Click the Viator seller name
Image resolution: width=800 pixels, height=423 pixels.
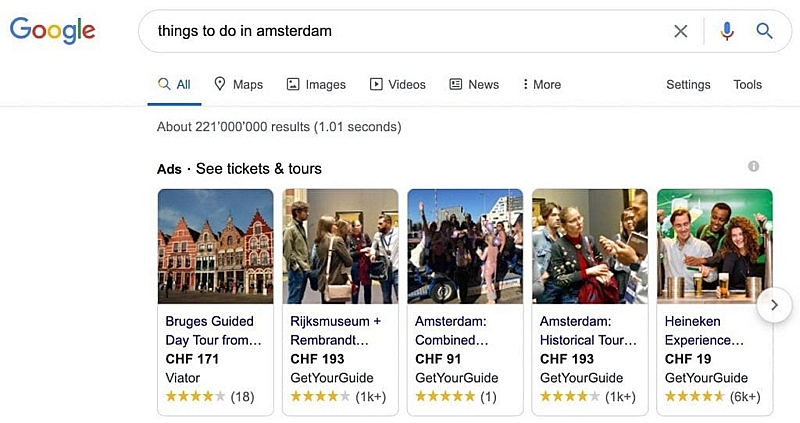pos(183,378)
